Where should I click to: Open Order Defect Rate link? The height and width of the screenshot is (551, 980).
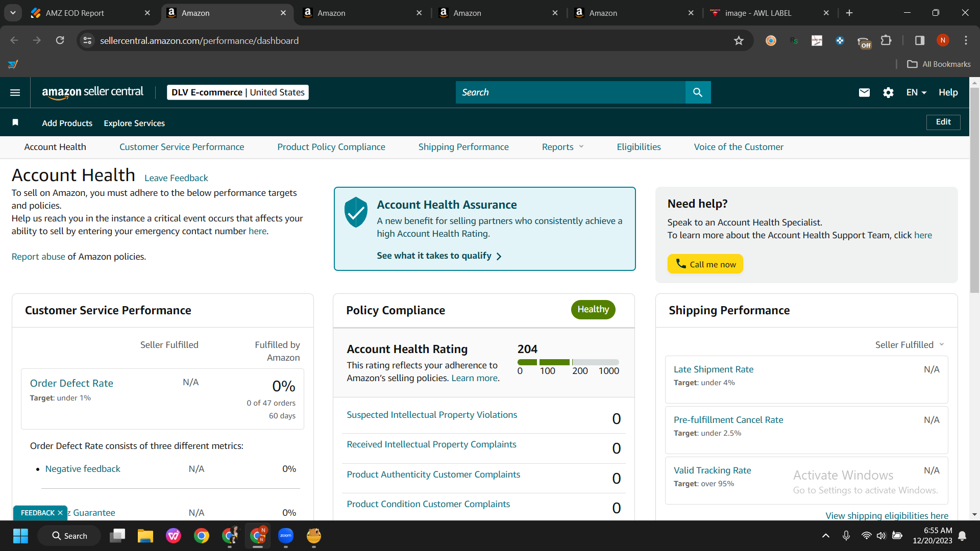click(x=71, y=383)
